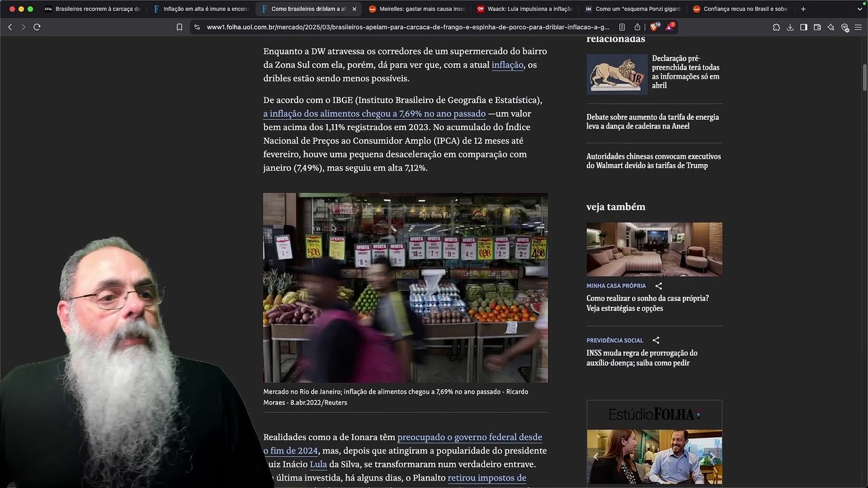868x488 pixels.
Task: Close the 'Como brasileiros driblam' tab
Action: (354, 9)
